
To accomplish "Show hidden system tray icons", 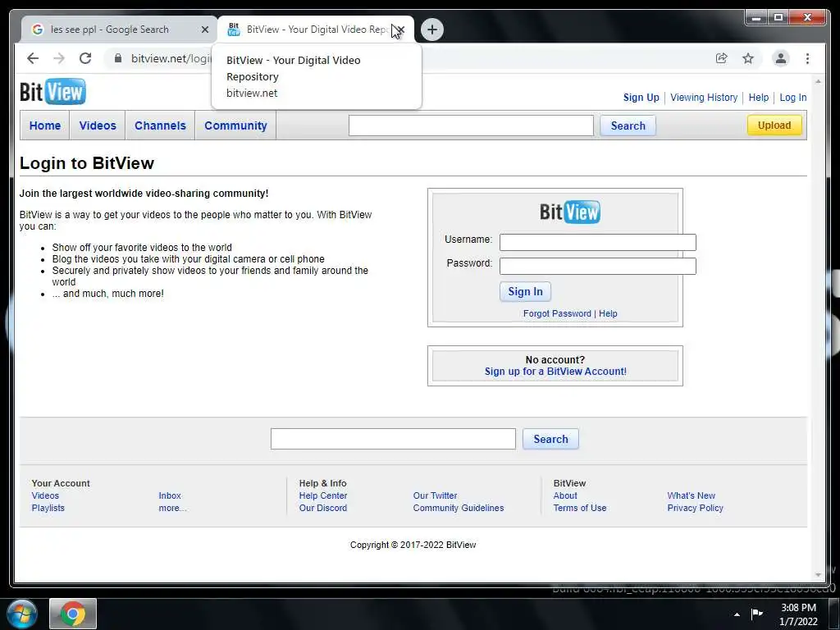I will [x=737, y=614].
